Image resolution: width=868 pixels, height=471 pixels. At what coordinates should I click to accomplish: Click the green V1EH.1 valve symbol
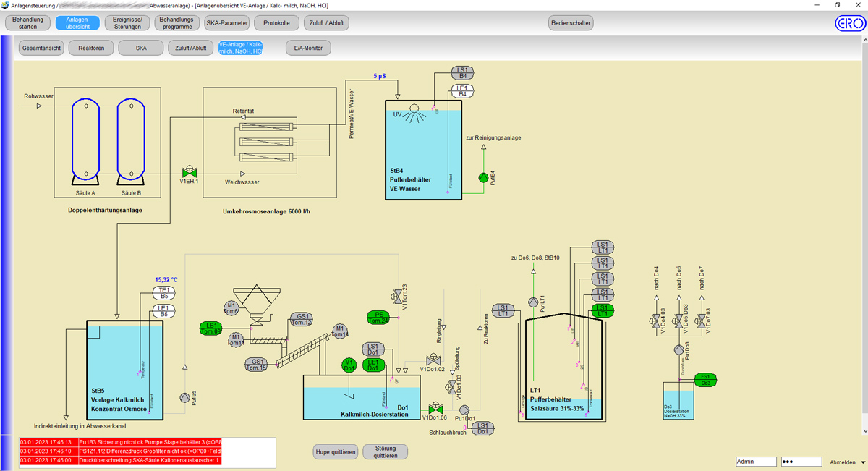pyautogui.click(x=190, y=172)
